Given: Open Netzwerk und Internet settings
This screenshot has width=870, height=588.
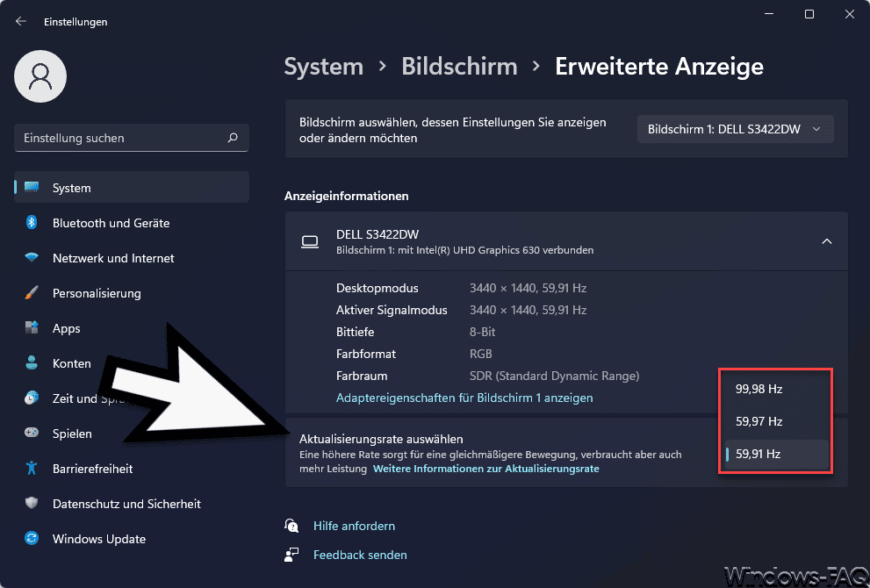Looking at the screenshot, I should (x=132, y=258).
